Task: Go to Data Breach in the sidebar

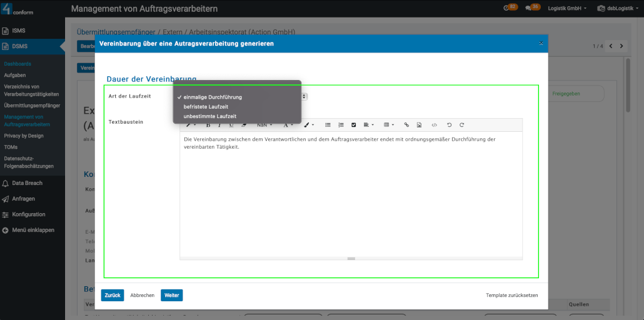Action: pos(27,183)
